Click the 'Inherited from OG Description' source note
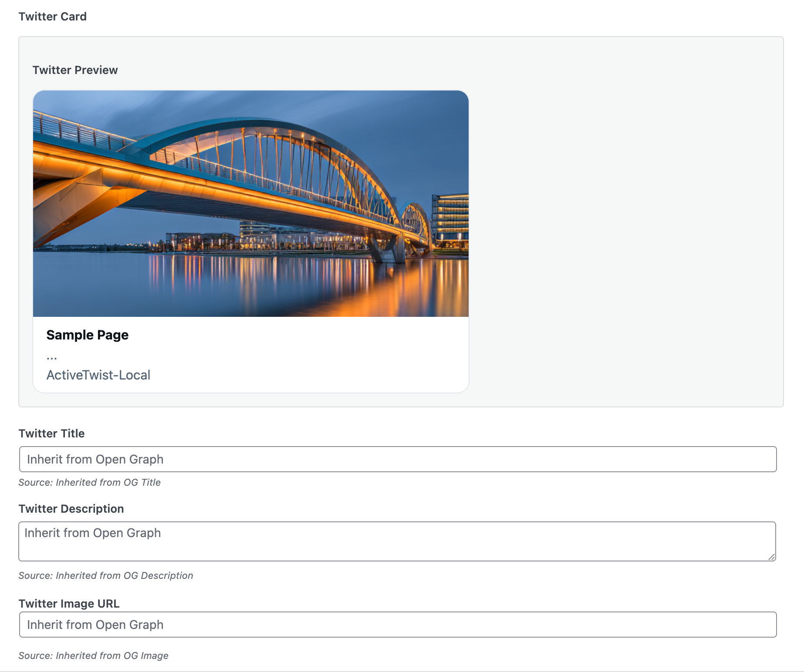Image resolution: width=804 pixels, height=672 pixels. [x=105, y=575]
